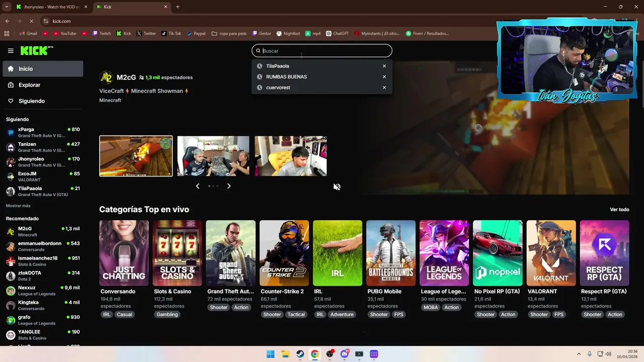Screen dimensions: 644x362
Task: Open Ver todo for top categories
Action: click(619, 210)
